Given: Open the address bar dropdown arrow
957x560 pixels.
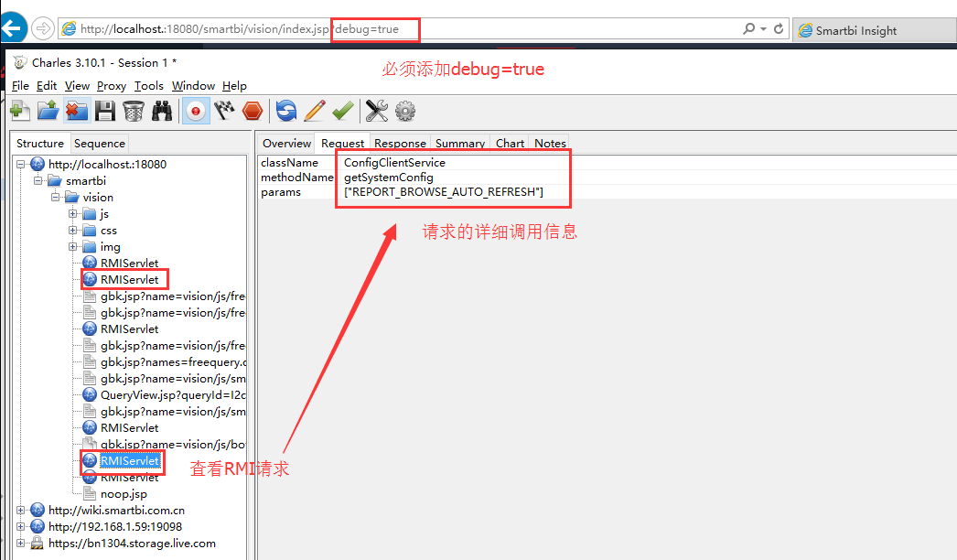Looking at the screenshot, I should point(764,28).
